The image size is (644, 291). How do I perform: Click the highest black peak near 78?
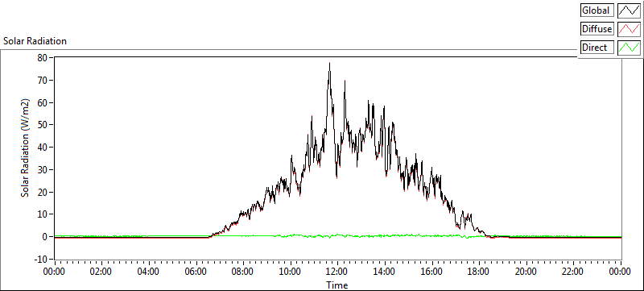329,64
